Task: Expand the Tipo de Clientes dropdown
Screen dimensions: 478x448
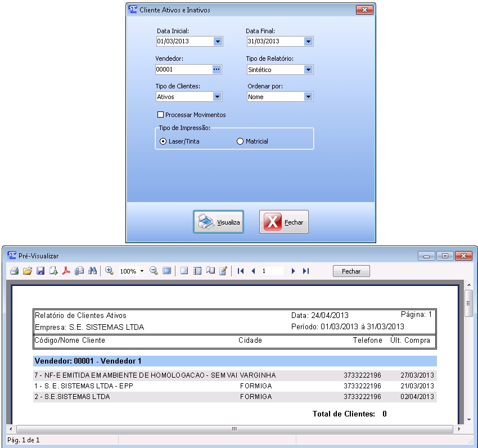Action: coord(217,97)
